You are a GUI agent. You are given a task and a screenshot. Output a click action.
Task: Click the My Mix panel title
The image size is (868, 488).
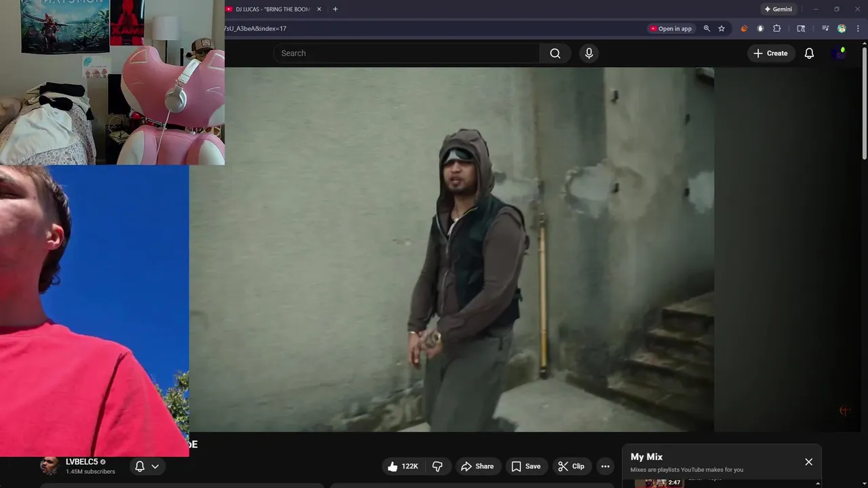[x=646, y=457]
